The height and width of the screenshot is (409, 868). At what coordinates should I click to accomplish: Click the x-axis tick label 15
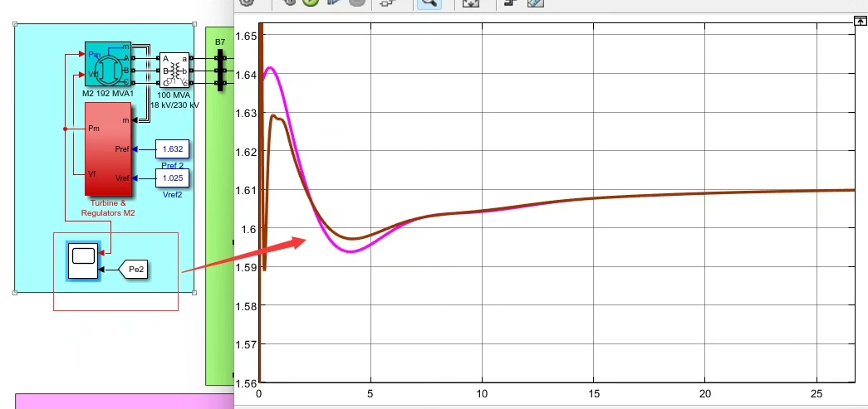(x=593, y=394)
